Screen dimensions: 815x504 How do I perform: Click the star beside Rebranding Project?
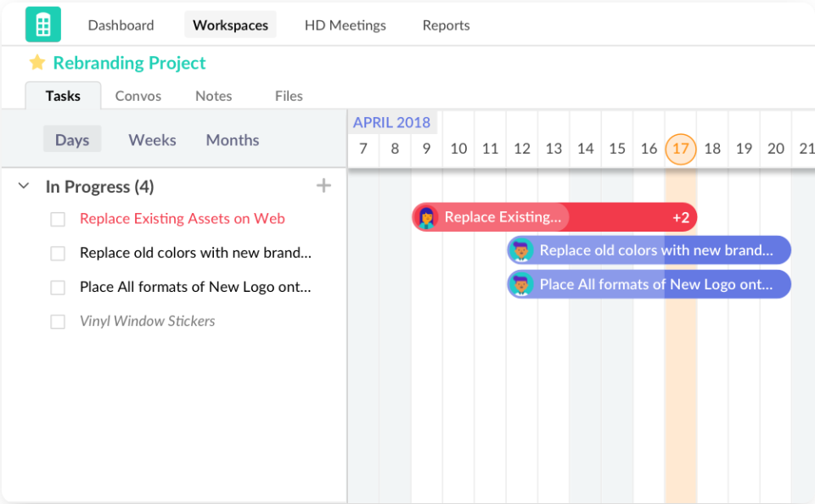pos(36,62)
